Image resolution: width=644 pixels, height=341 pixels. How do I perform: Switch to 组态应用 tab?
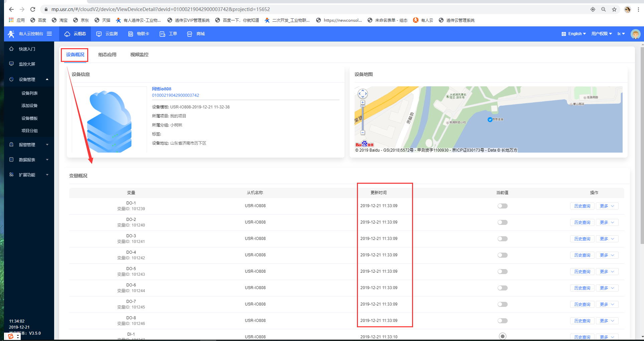(x=107, y=55)
